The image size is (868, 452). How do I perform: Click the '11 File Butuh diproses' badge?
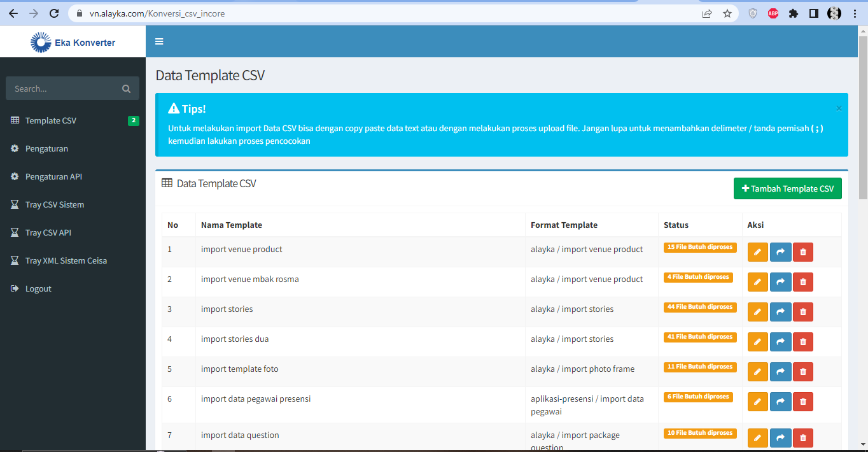click(x=700, y=367)
